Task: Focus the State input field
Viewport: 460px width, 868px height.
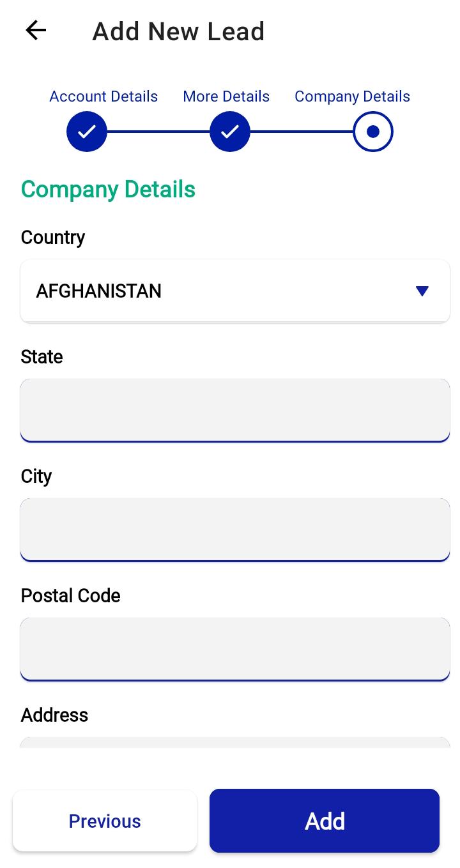Action: tap(235, 409)
